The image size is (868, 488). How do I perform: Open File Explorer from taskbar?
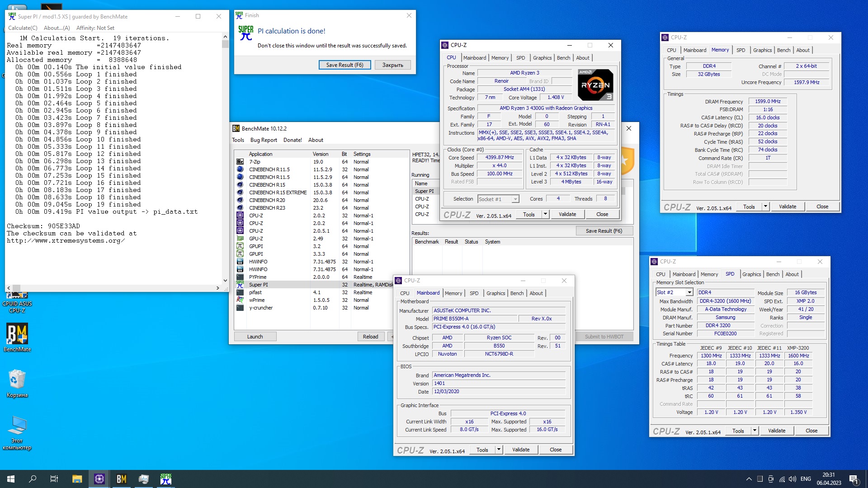[x=77, y=479]
